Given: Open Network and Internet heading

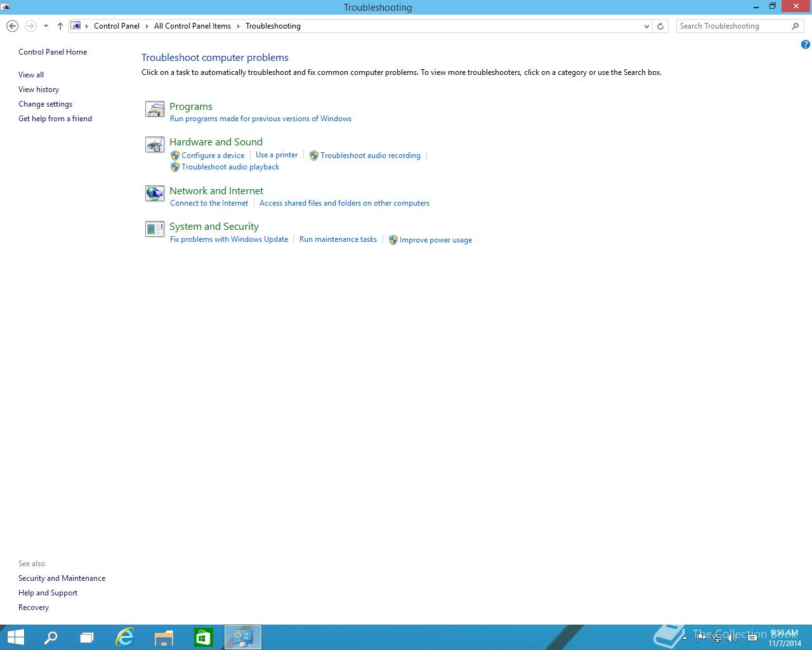Looking at the screenshot, I should (x=216, y=191).
